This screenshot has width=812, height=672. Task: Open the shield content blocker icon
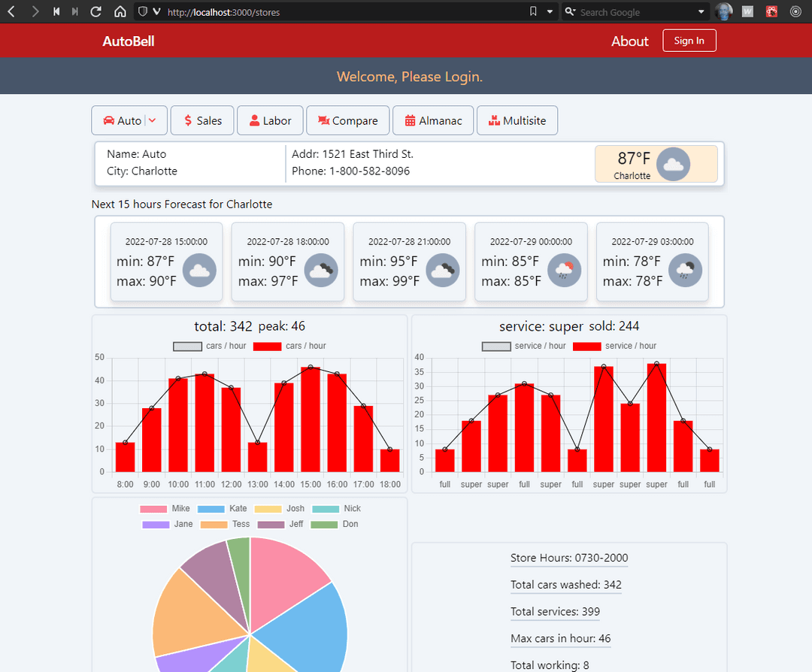[x=143, y=11]
